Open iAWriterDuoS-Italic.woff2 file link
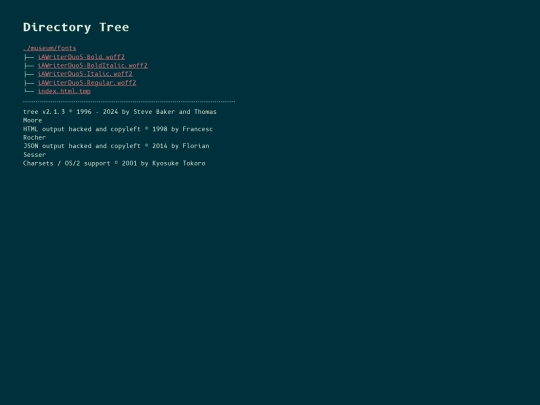 [x=85, y=74]
